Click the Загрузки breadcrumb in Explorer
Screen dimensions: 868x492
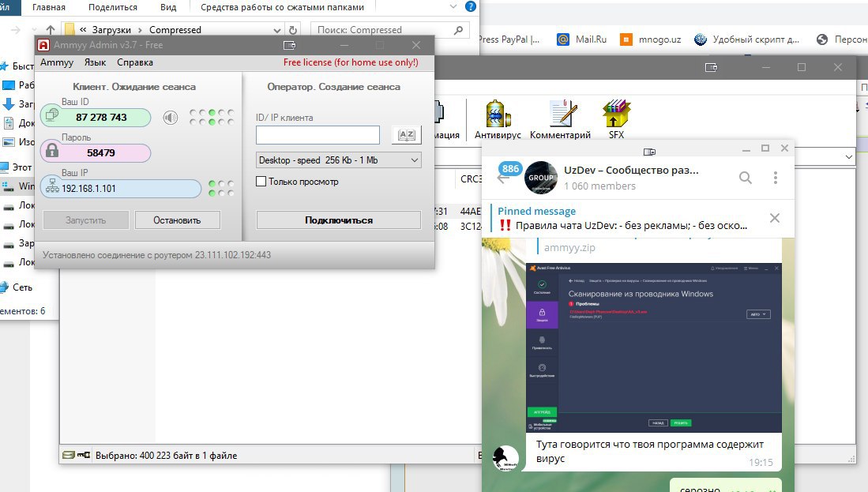112,30
